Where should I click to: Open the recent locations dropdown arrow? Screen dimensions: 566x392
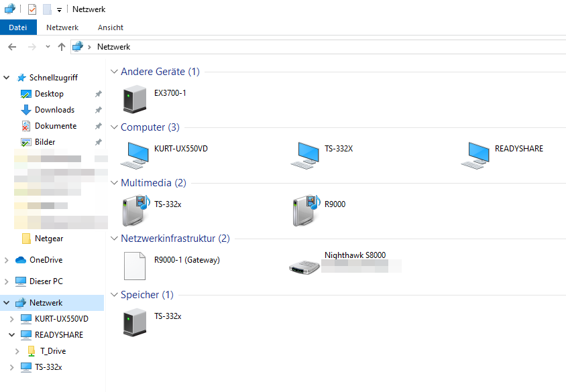48,47
